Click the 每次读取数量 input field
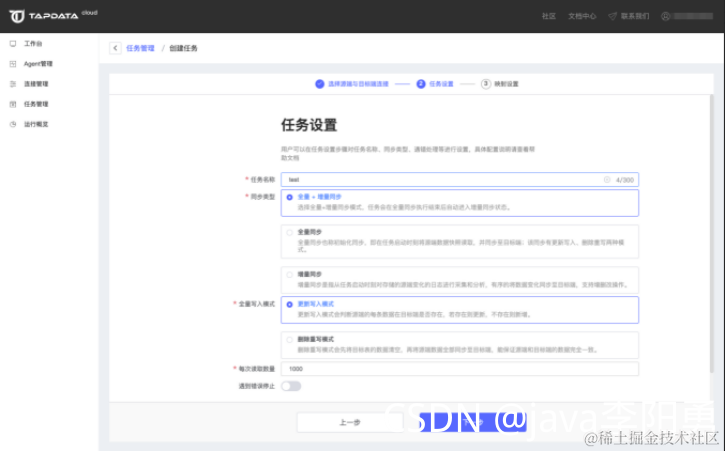Viewport: 725px width, 452px height. pyautogui.click(x=460, y=369)
